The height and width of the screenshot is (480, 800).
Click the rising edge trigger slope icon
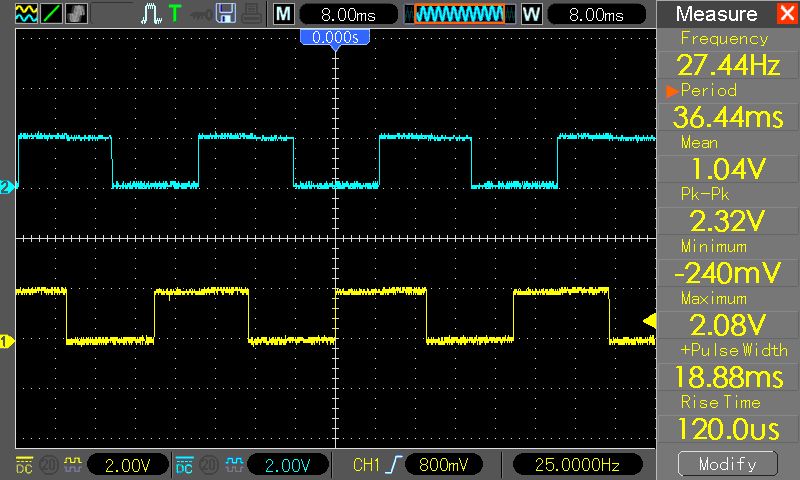(x=394, y=465)
